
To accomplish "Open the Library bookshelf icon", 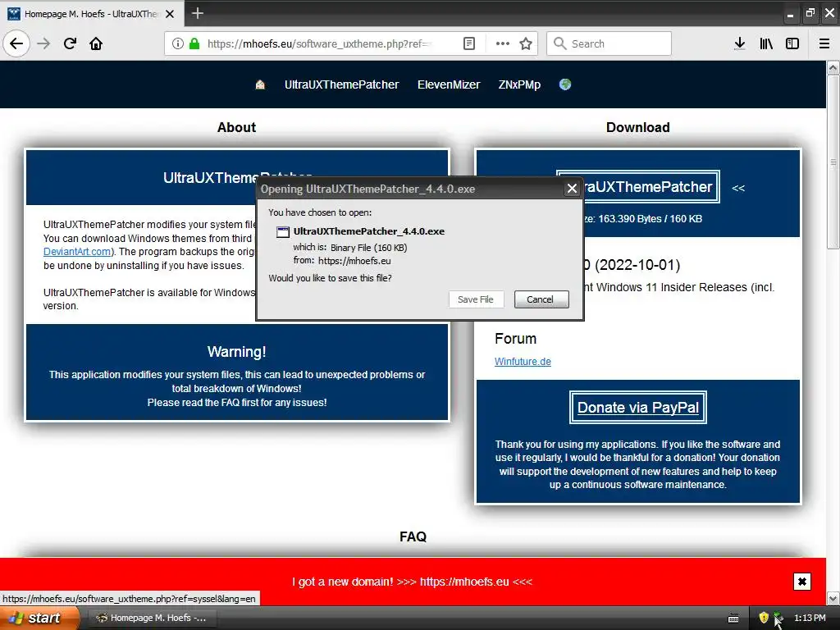I will pos(766,43).
